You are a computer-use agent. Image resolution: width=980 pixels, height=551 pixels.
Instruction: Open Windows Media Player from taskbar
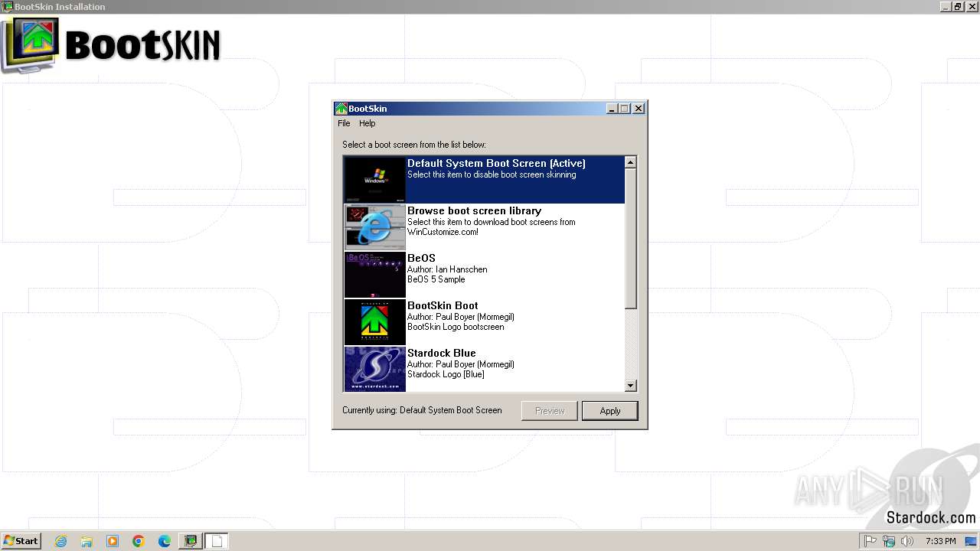click(x=113, y=541)
